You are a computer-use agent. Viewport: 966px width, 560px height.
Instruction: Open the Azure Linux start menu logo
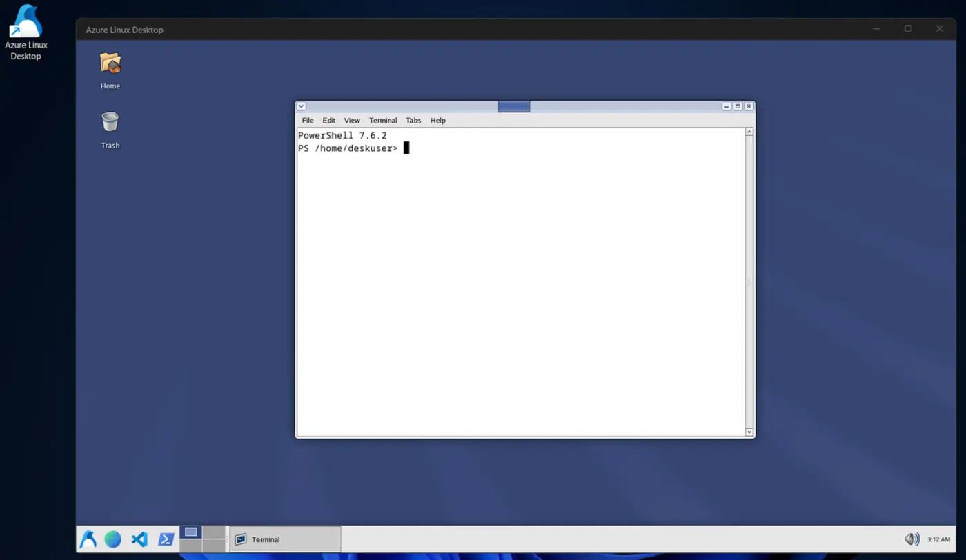coord(88,539)
